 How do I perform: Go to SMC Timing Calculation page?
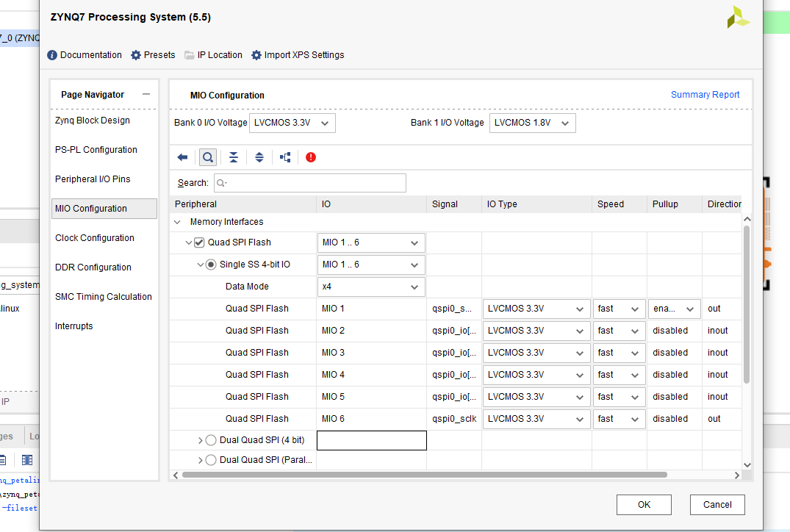pyautogui.click(x=104, y=297)
